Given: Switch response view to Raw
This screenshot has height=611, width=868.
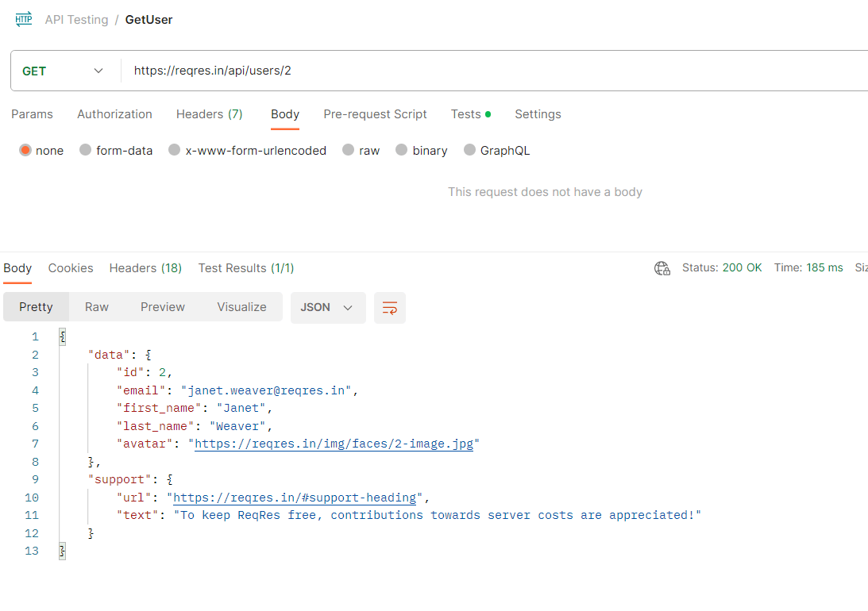Looking at the screenshot, I should [97, 308].
